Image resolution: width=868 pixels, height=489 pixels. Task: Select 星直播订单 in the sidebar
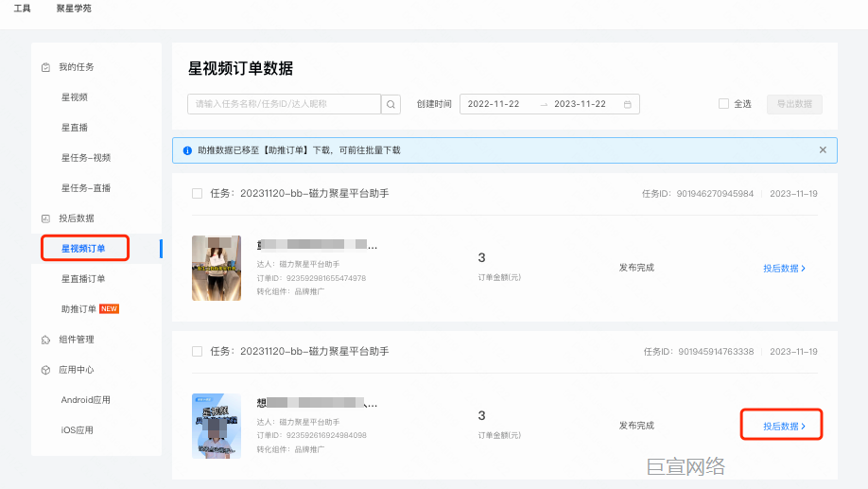(83, 279)
